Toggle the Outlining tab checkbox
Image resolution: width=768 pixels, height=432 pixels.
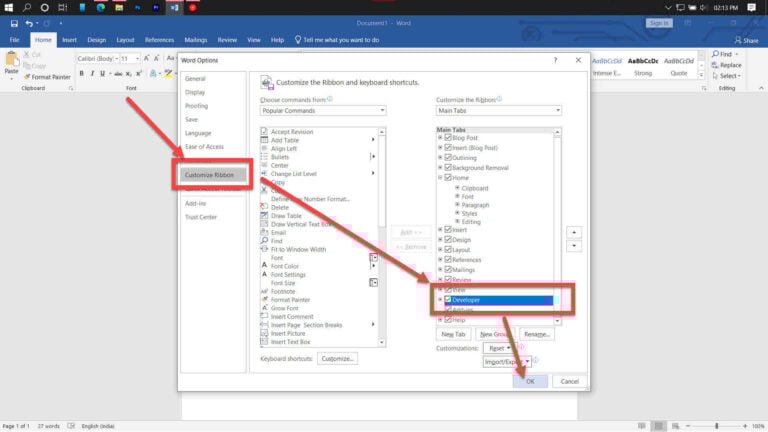[448, 158]
